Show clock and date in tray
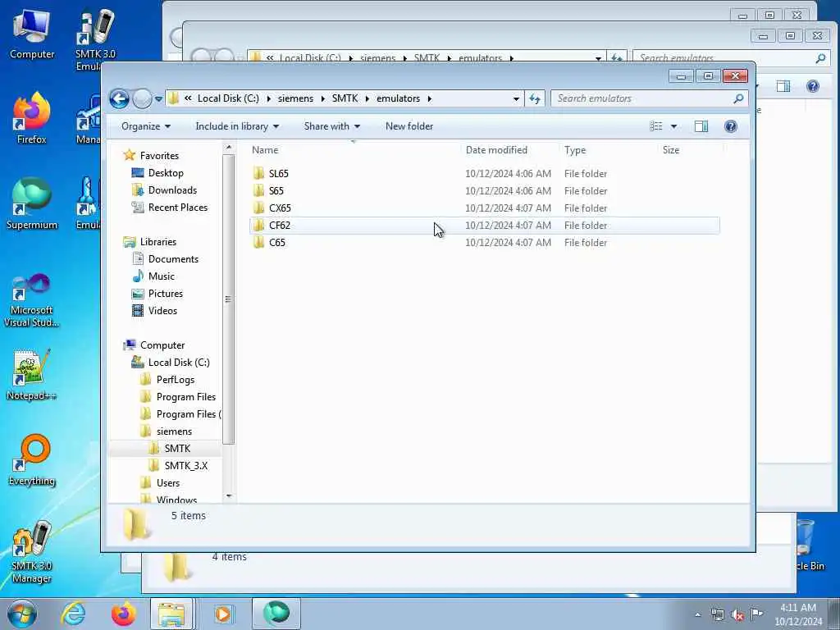 click(x=798, y=614)
